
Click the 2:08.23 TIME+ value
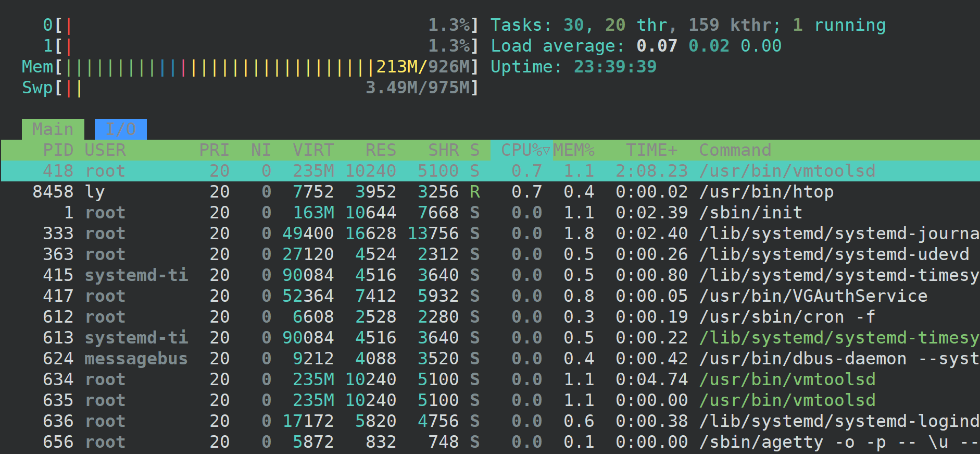point(651,171)
